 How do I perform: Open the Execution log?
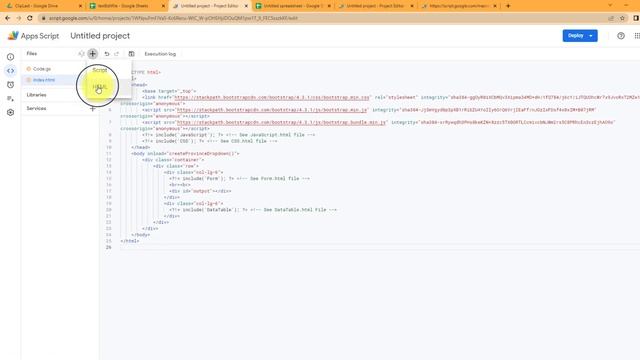click(x=160, y=54)
